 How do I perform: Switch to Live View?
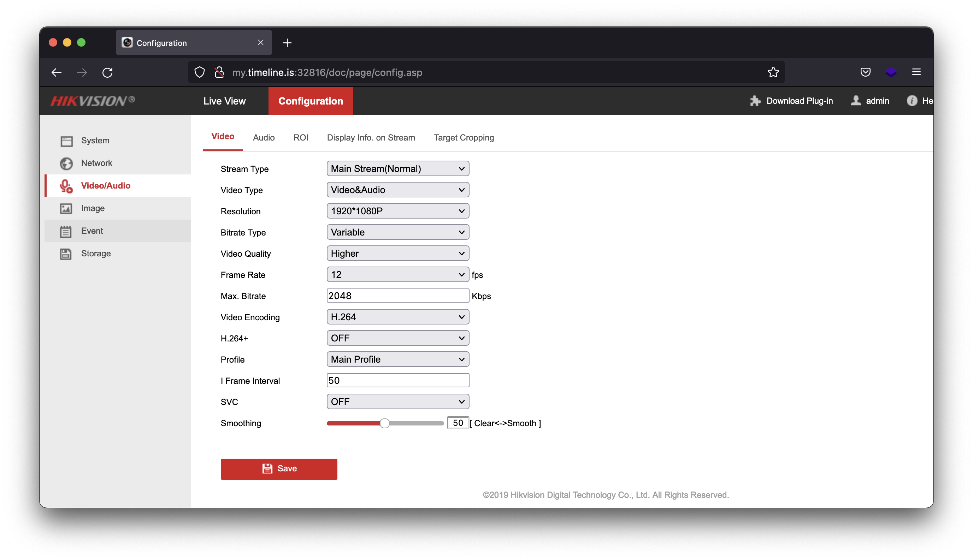click(x=224, y=100)
